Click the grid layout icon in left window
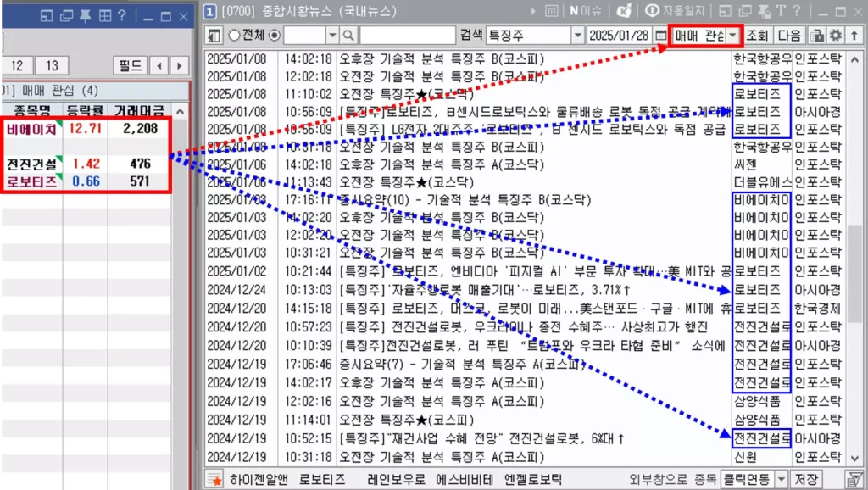The height and width of the screenshot is (490, 868). [x=104, y=16]
